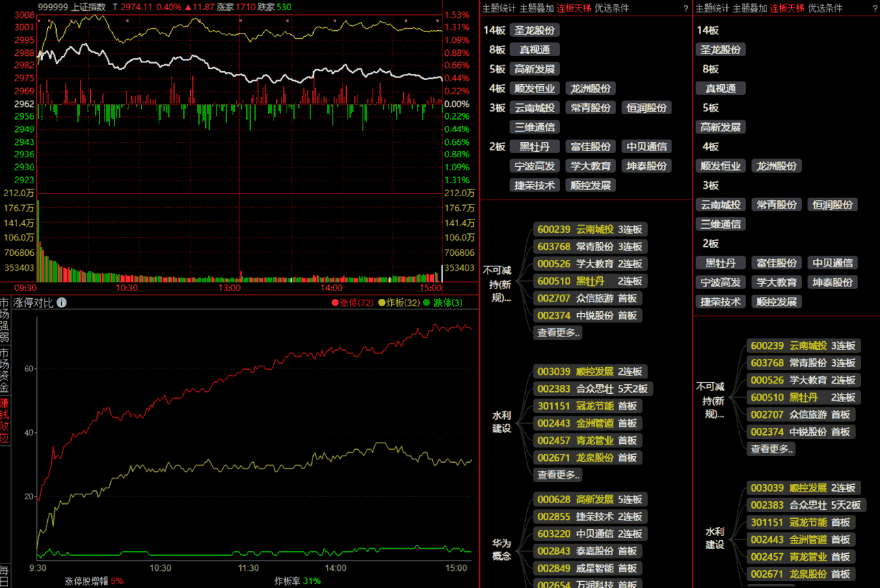880x588 pixels.
Task: Select 301151 冠龙节能 首板 row in middle panel
Action: point(587,405)
